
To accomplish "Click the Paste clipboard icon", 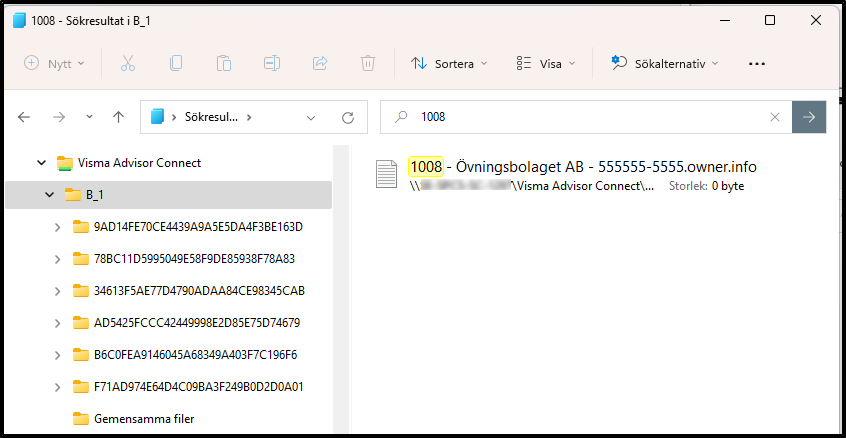I will pyautogui.click(x=224, y=63).
